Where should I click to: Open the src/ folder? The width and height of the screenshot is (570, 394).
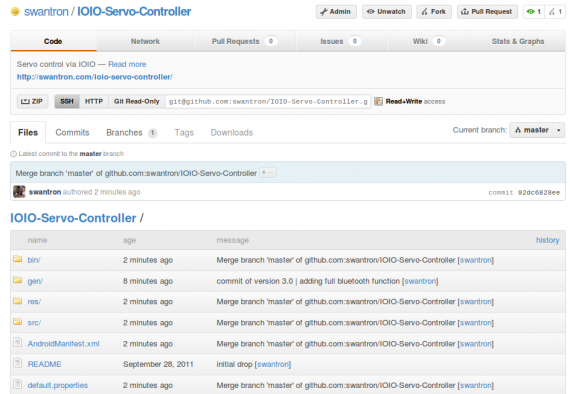point(34,323)
